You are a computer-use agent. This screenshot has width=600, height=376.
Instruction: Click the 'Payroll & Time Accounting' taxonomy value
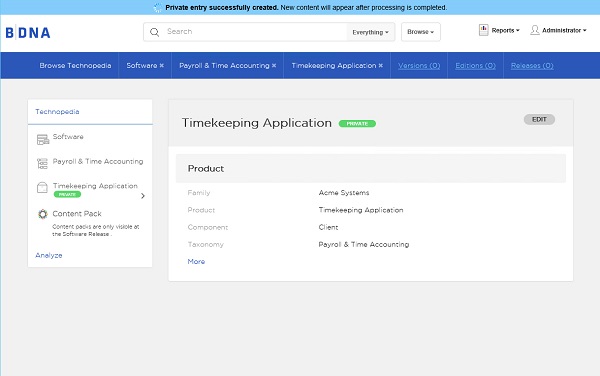pyautogui.click(x=364, y=244)
